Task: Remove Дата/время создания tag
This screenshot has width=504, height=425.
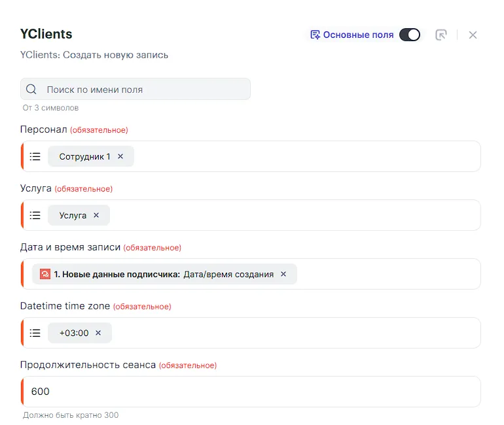Action: point(283,274)
